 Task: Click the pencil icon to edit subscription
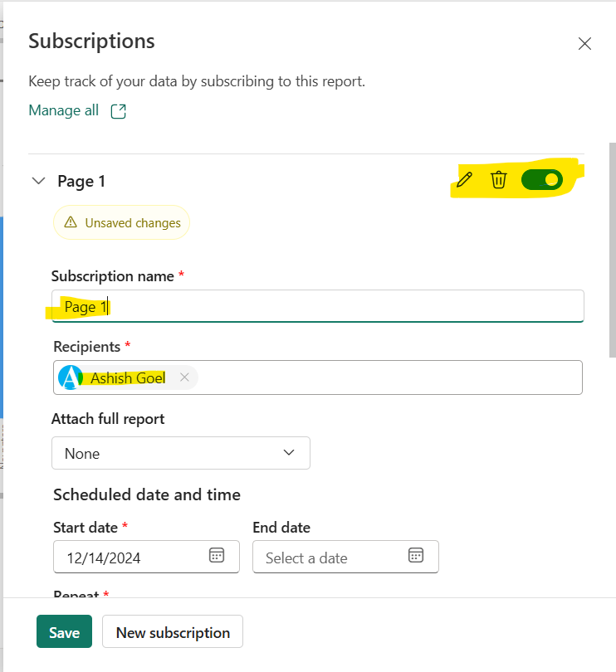[x=463, y=179]
